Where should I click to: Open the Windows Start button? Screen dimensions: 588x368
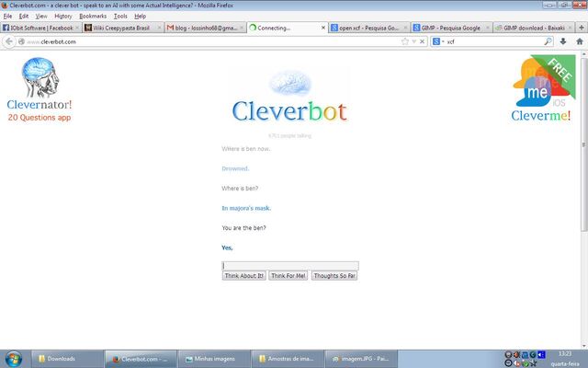click(x=13, y=359)
